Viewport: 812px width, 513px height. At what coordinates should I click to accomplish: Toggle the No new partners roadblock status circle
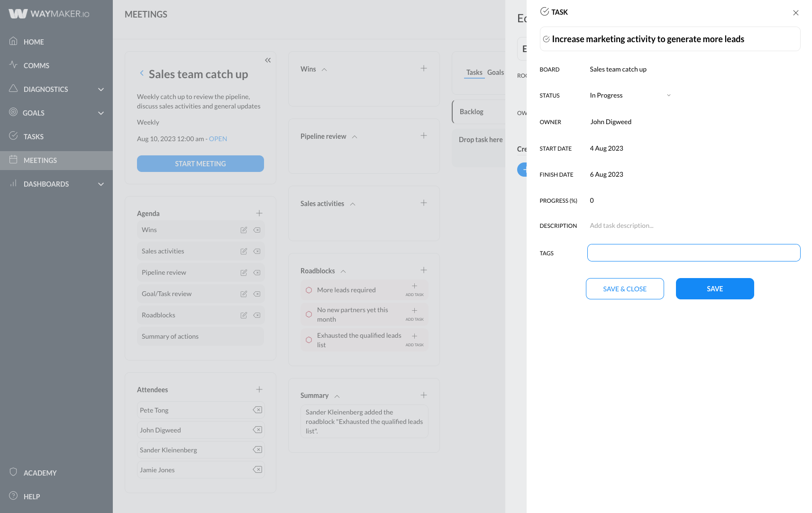click(309, 314)
